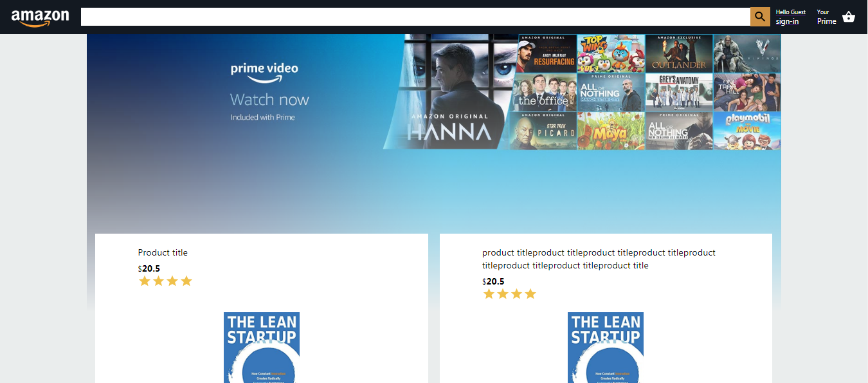This screenshot has width=868, height=383.
Task: Click first star of left product rating
Action: tap(145, 281)
